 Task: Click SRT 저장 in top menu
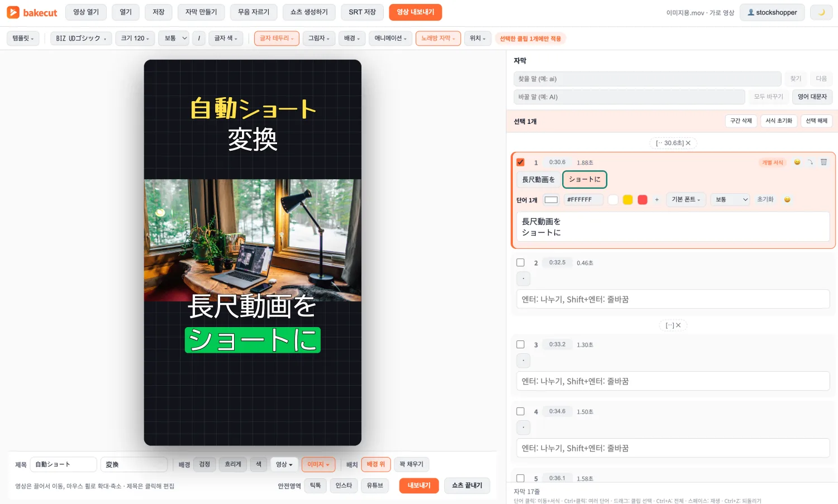[x=362, y=12]
